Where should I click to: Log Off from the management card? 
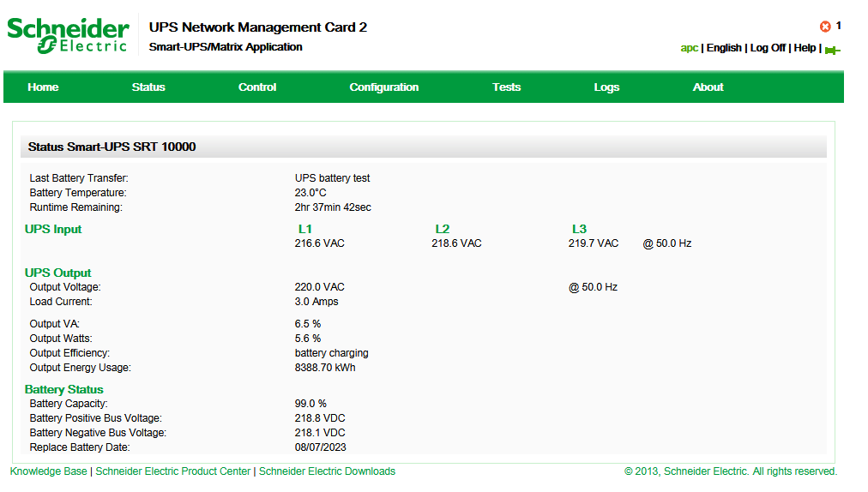[x=768, y=48]
